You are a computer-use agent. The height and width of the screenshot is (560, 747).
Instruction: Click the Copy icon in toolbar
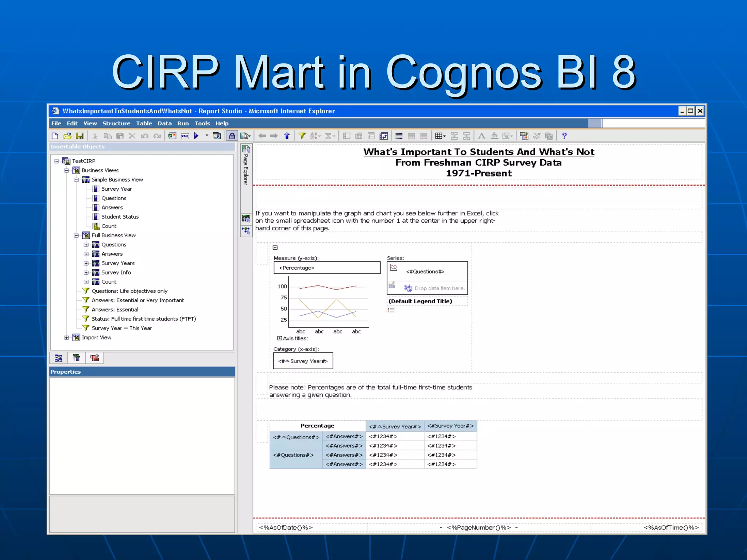click(107, 136)
